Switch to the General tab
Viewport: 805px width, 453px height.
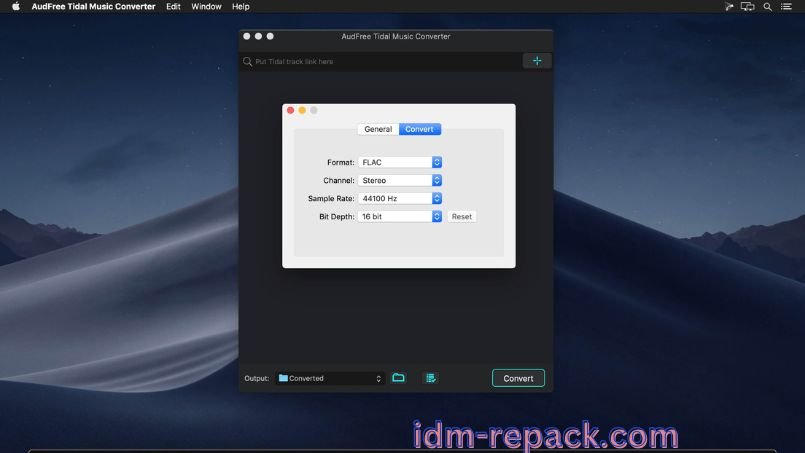click(x=378, y=129)
